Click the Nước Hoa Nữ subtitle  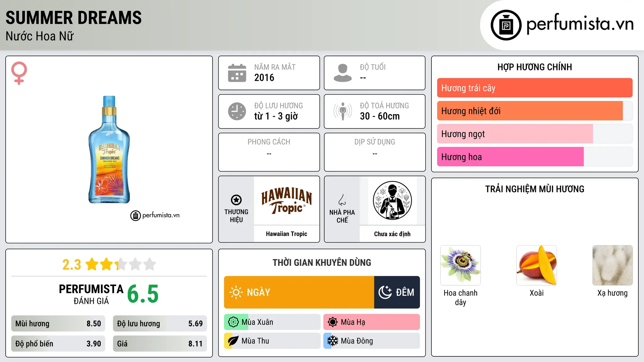(x=40, y=36)
